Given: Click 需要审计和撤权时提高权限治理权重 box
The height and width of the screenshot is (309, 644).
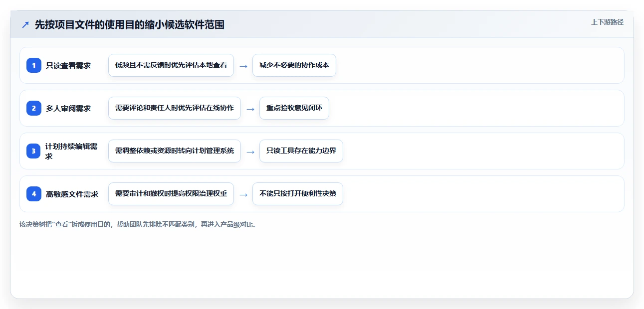Looking at the screenshot, I should click(x=171, y=194).
